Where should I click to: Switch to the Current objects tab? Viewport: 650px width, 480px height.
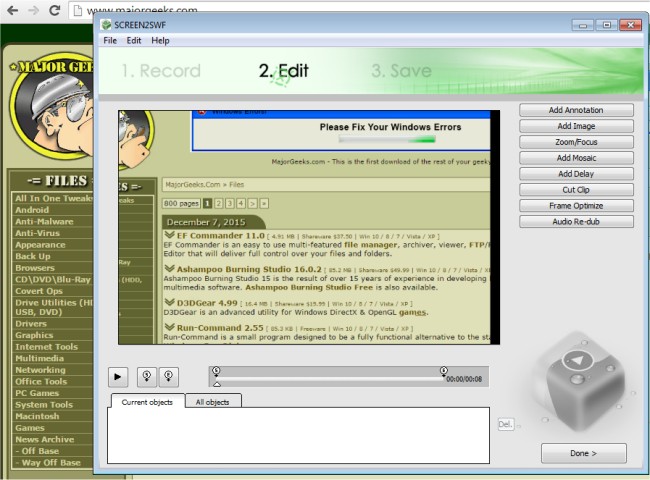pyautogui.click(x=147, y=402)
